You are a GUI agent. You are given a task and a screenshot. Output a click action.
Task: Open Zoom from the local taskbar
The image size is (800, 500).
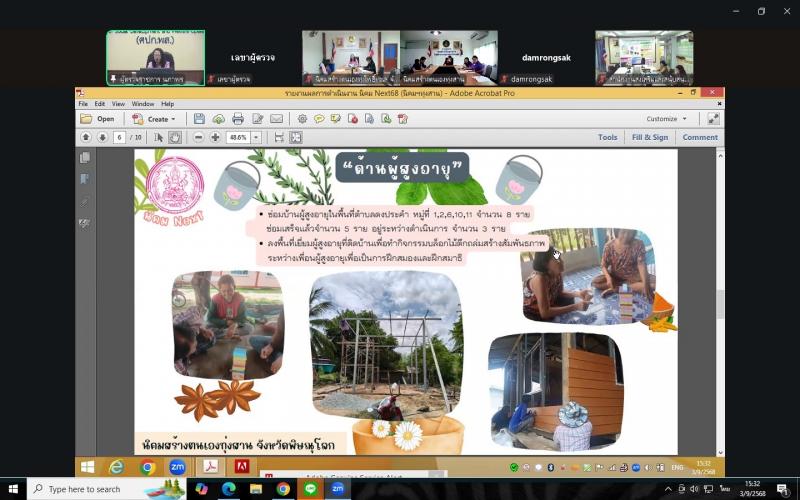(338, 489)
